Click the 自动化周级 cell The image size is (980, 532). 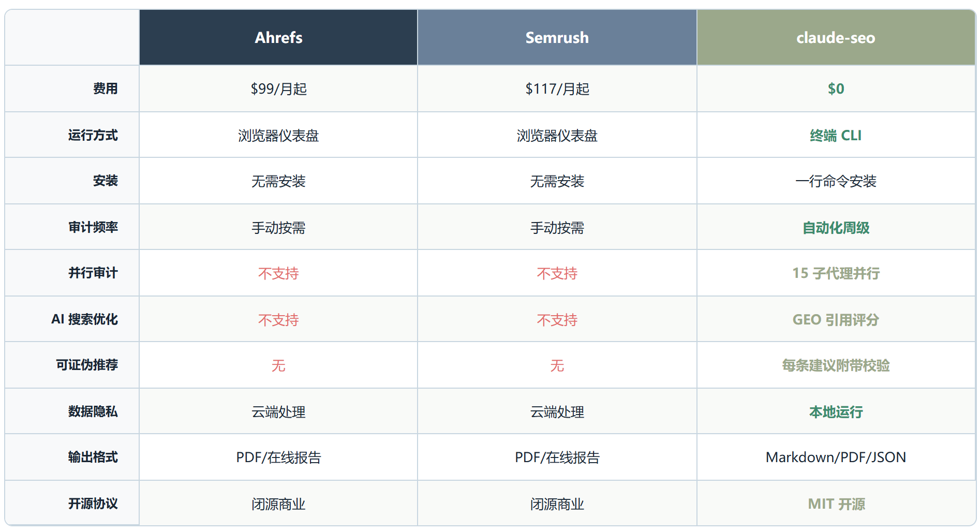pyautogui.click(x=836, y=227)
